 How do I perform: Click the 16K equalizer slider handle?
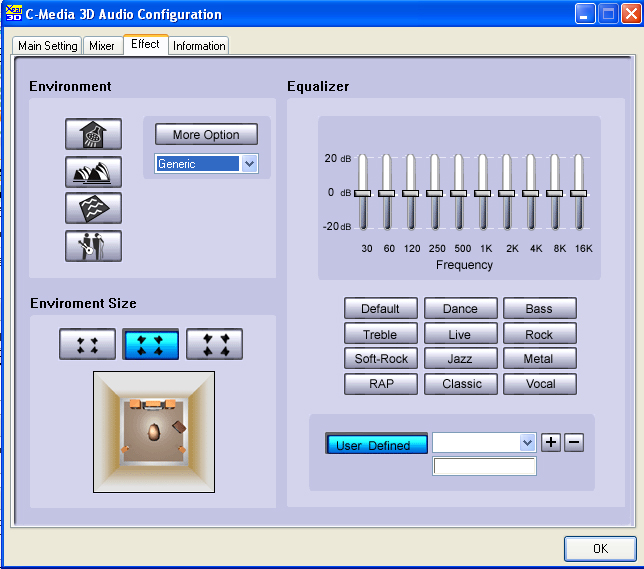579,193
